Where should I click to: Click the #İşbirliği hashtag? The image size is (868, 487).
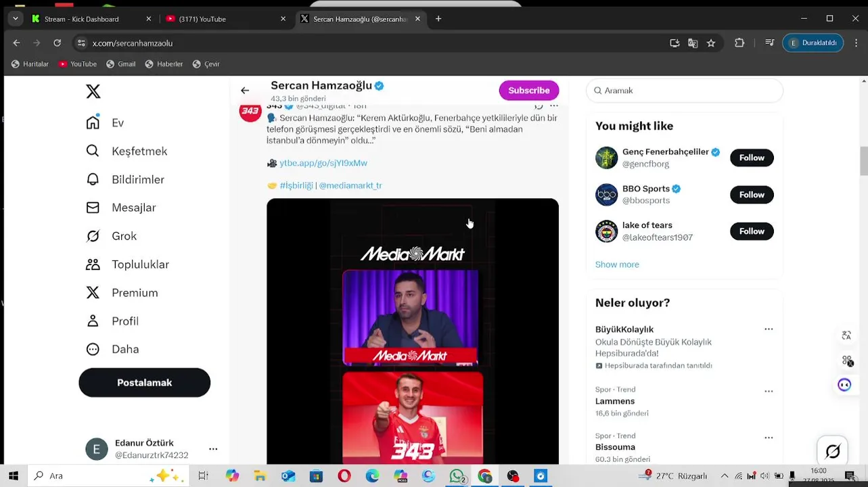(296, 185)
